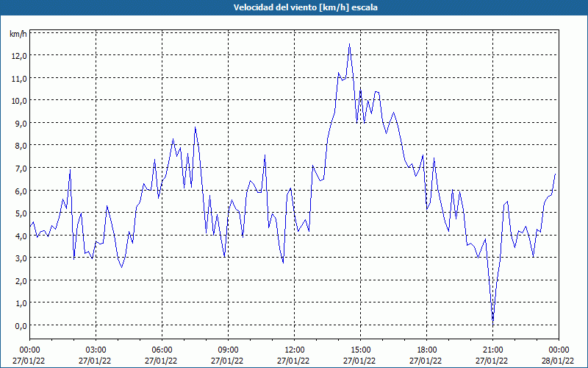Click the 2,0 y-axis value
The width and height of the screenshot is (588, 368).
point(21,281)
